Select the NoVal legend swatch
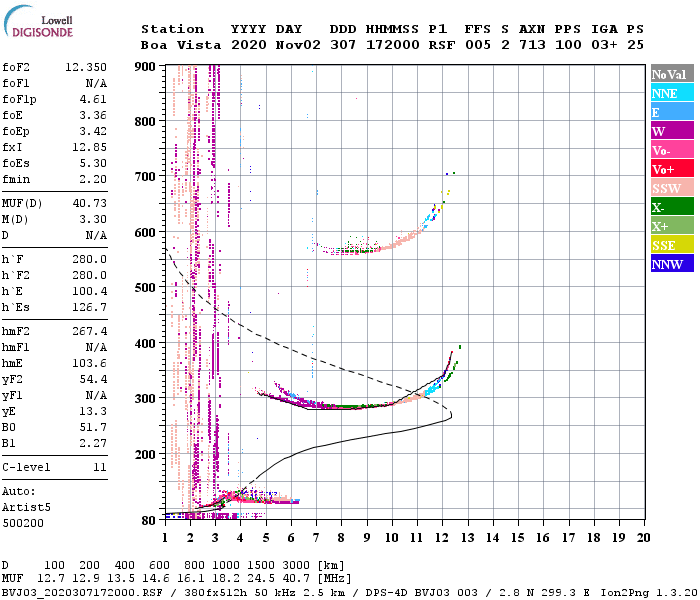The width and height of the screenshot is (700, 600). pos(672,74)
